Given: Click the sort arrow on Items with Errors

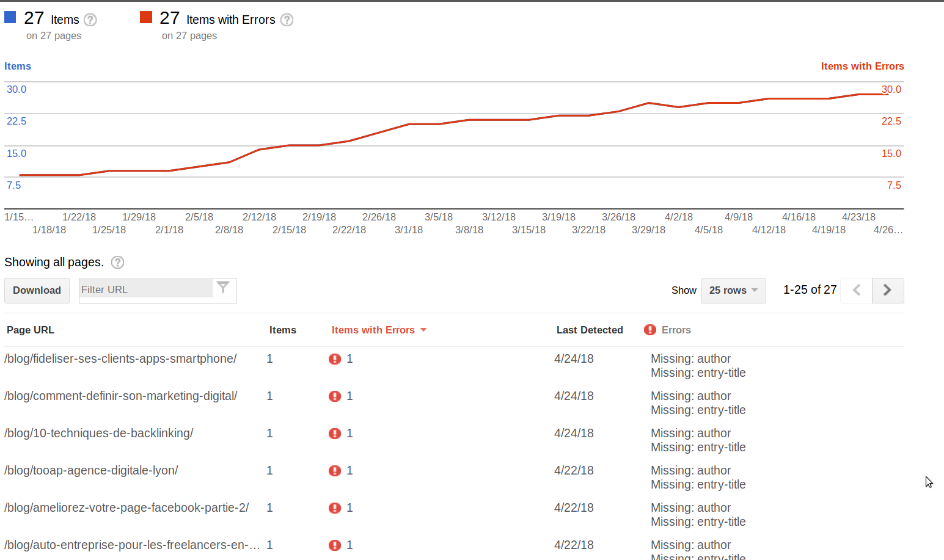Looking at the screenshot, I should (x=423, y=330).
